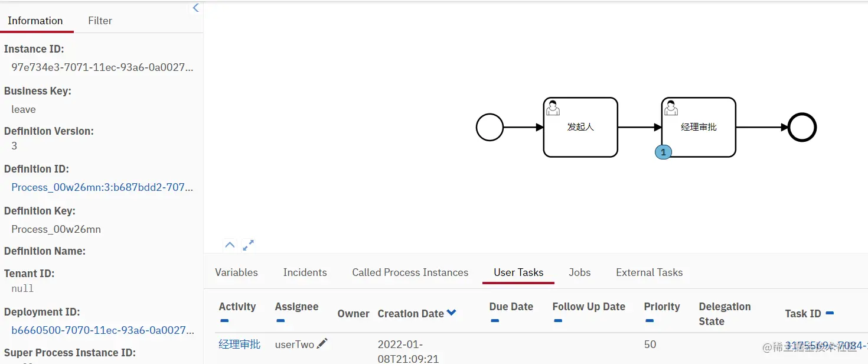Edit assignee userTwo with pencil icon
The image size is (868, 364).
pos(322,343)
